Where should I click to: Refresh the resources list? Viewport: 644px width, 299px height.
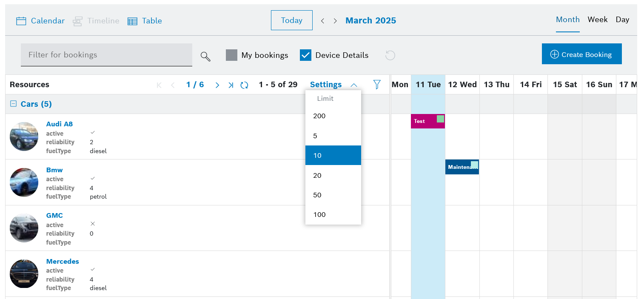(x=244, y=85)
